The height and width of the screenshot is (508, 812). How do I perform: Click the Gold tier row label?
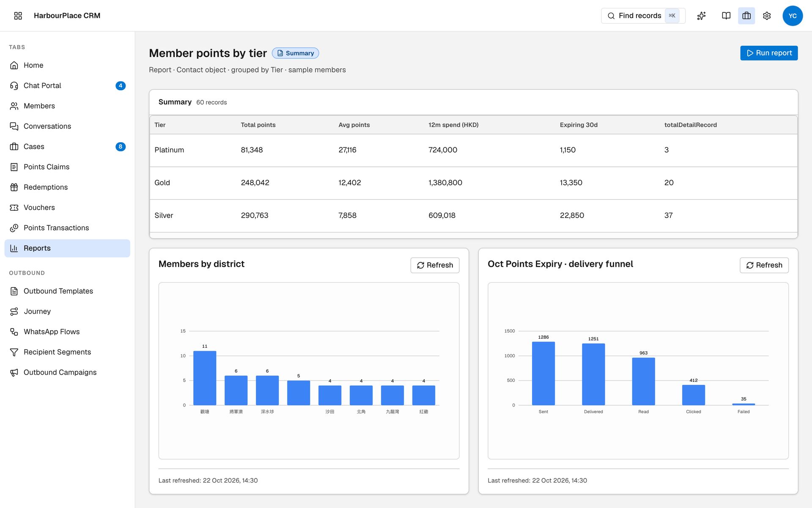tap(162, 182)
